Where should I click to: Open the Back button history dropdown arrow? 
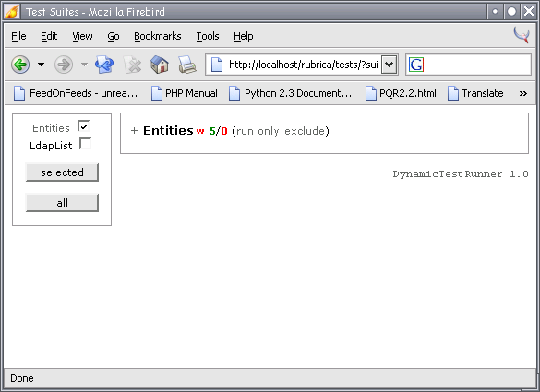tap(41, 65)
